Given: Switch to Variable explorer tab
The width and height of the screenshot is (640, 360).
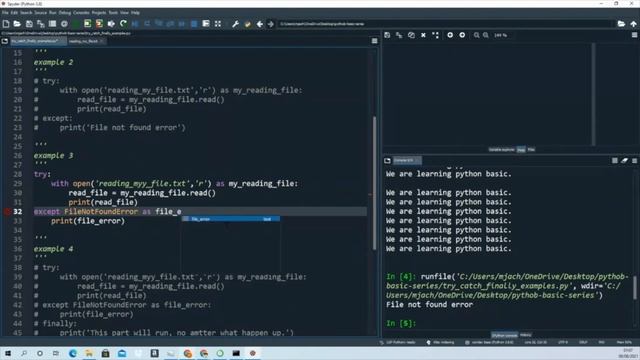Looking at the screenshot, I should [x=502, y=150].
